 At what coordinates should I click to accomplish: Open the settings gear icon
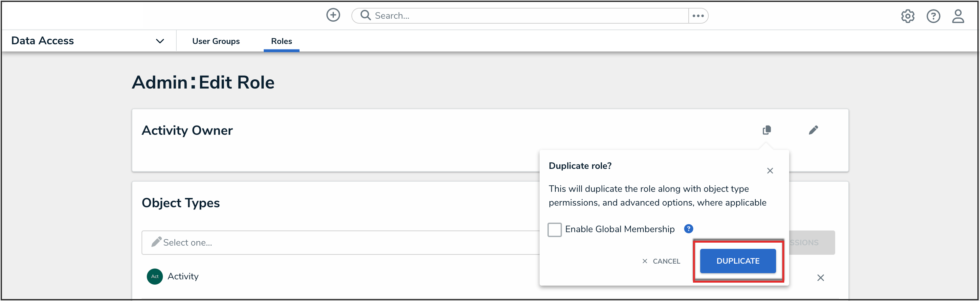(907, 16)
